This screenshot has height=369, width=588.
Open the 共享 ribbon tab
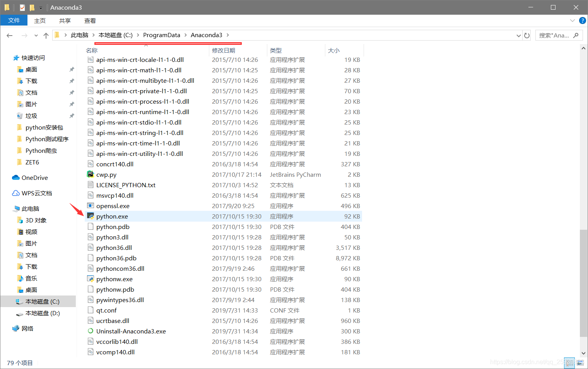65,20
